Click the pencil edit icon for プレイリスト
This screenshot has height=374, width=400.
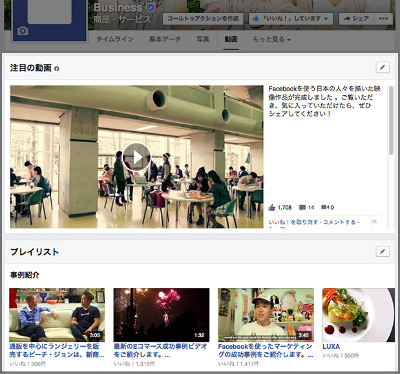[382, 251]
